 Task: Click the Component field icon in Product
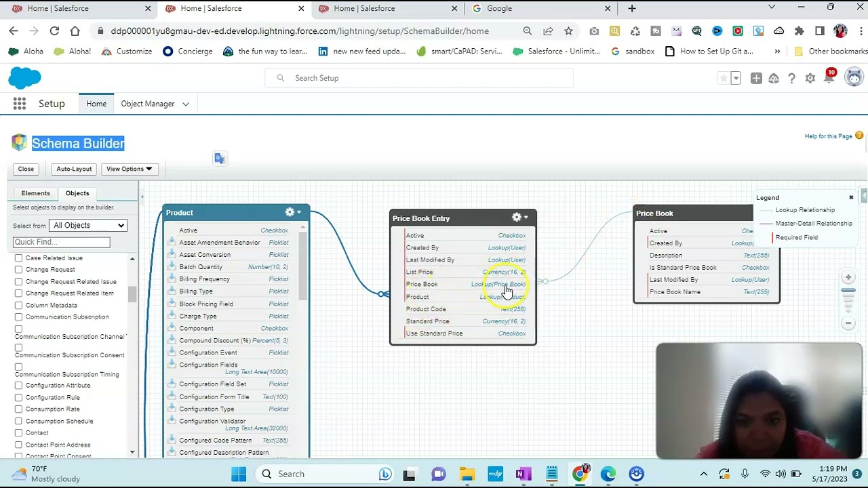pos(172,328)
